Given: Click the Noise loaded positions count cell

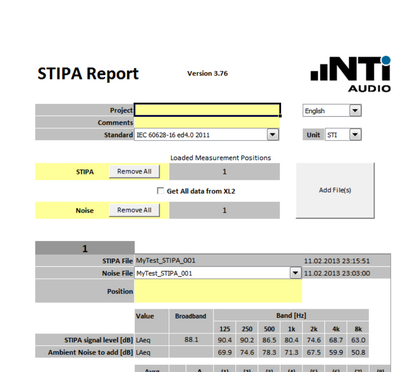Looking at the screenshot, I should coord(224,210).
